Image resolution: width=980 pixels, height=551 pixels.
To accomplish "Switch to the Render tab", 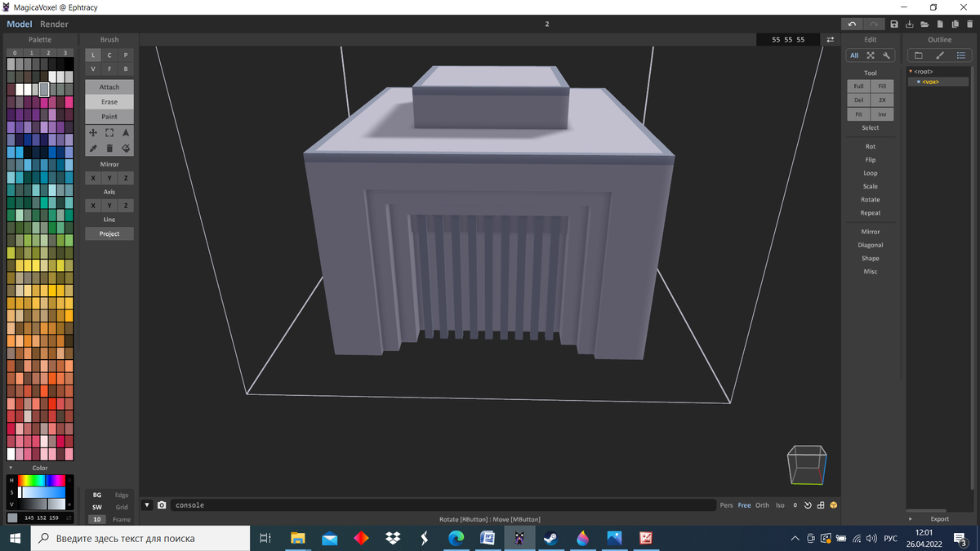I will (55, 24).
